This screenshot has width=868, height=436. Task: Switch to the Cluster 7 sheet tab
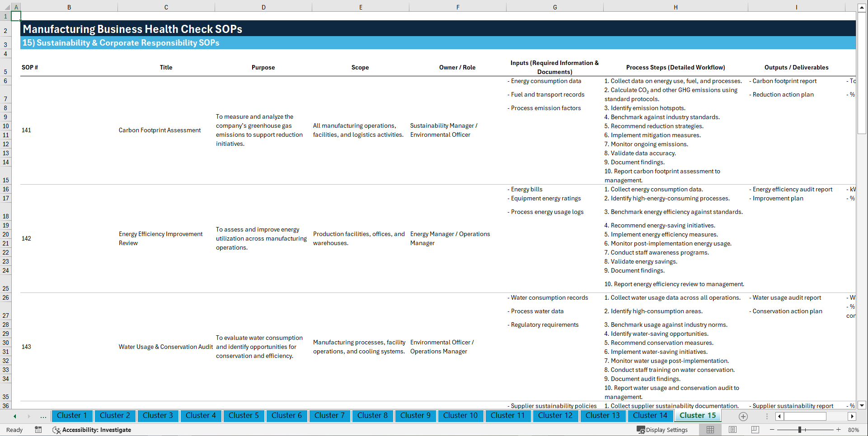329,416
